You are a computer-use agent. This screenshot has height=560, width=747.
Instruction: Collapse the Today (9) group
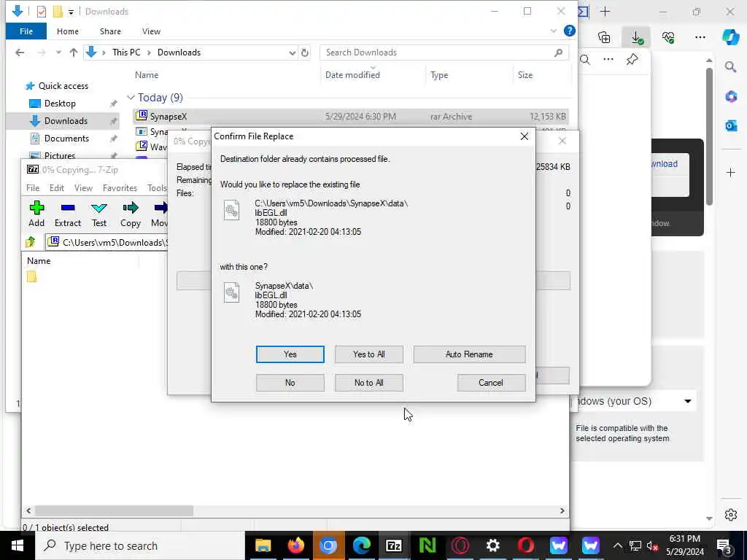131,98
